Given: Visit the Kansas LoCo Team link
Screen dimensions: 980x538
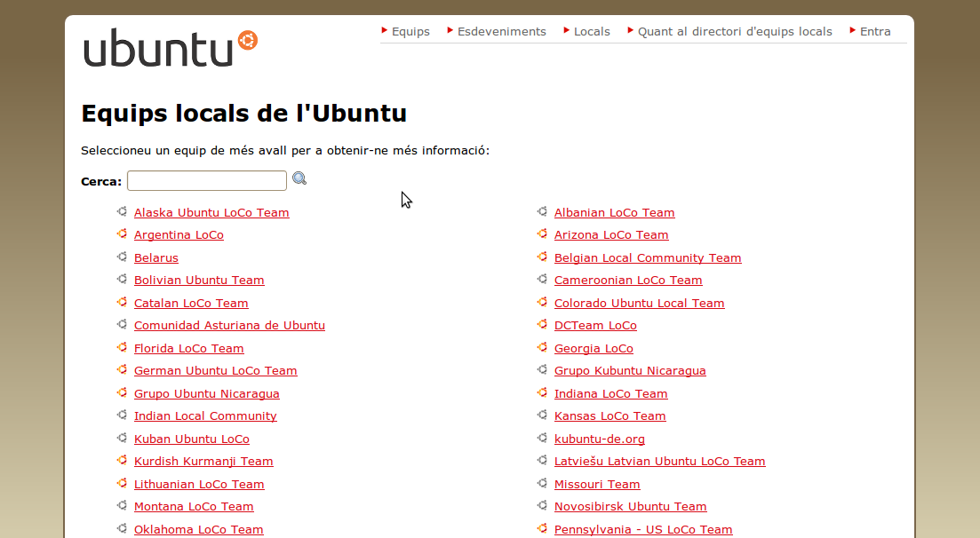Looking at the screenshot, I should pos(610,416).
